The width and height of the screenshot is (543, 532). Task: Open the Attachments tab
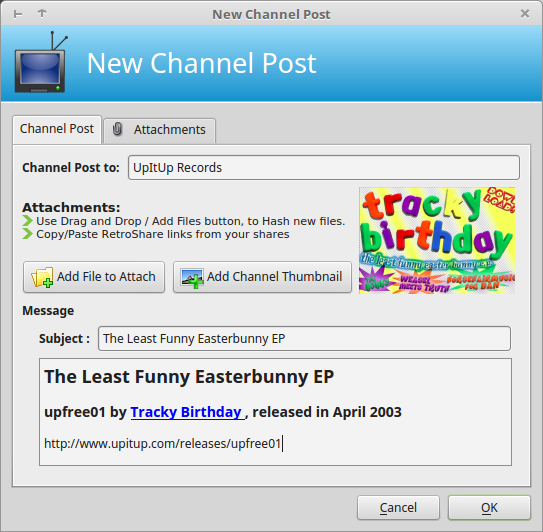point(160,131)
